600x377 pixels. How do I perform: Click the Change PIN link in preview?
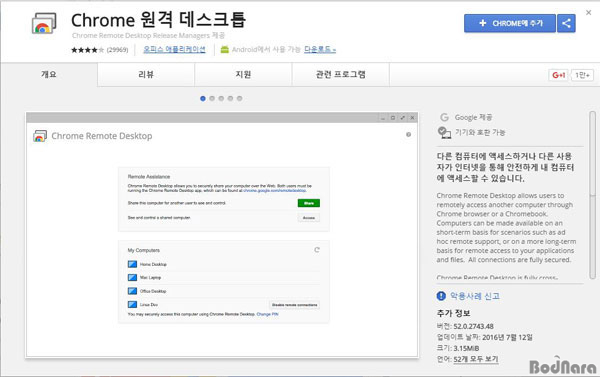pyautogui.click(x=267, y=314)
